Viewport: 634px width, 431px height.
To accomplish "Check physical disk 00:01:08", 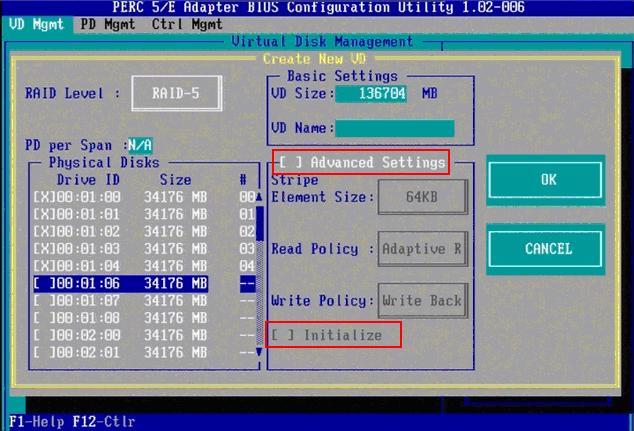I will coord(44,318).
